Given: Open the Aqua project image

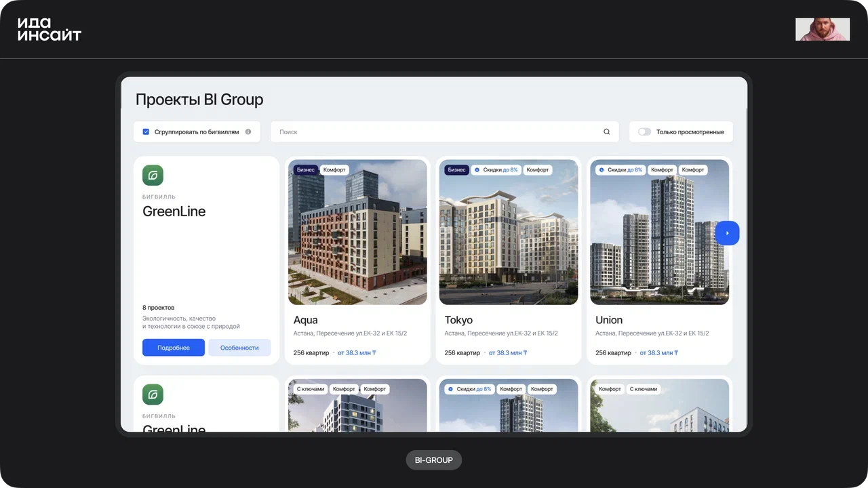Looking at the screenshot, I should 357,232.
